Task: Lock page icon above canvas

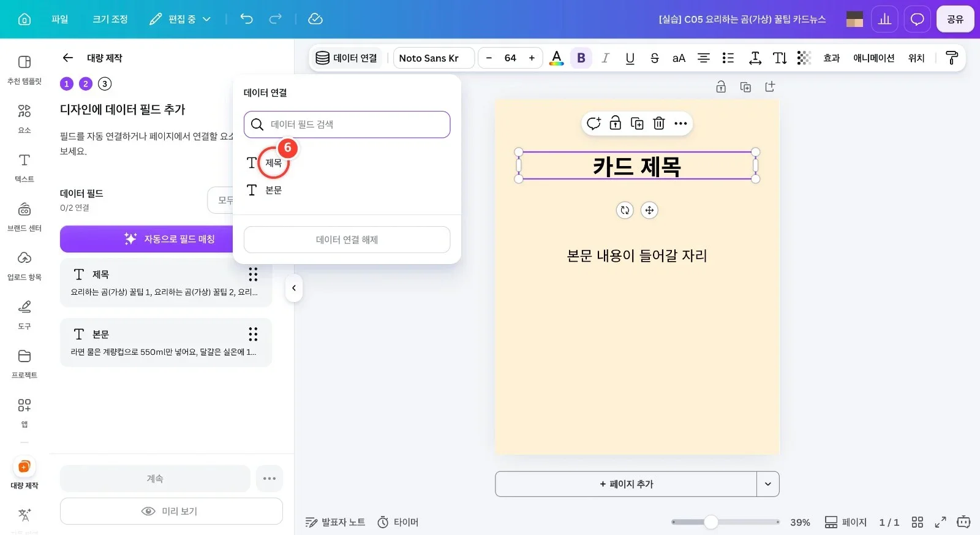Action: coord(721,87)
